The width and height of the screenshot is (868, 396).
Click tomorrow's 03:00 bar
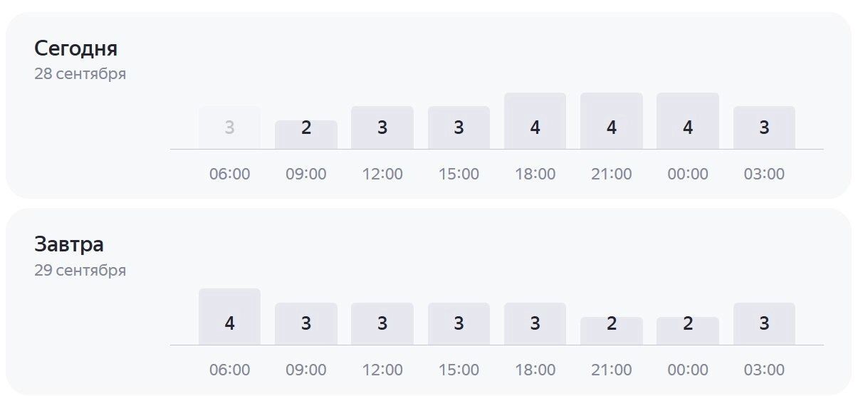pos(764,323)
